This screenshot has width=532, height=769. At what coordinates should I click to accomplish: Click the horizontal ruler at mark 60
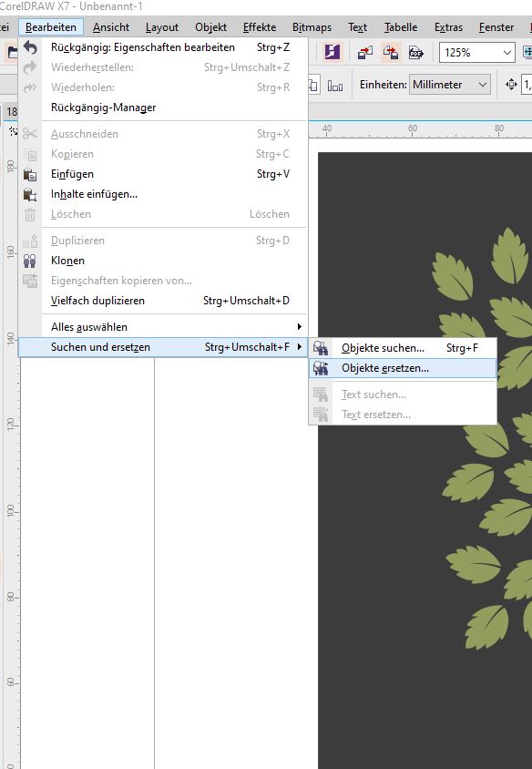coord(413,130)
